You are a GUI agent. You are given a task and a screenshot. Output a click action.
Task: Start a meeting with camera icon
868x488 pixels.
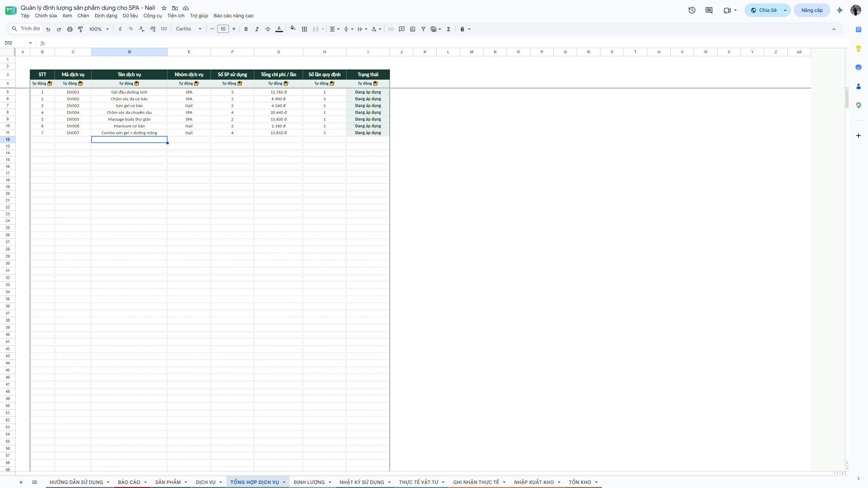tap(727, 10)
